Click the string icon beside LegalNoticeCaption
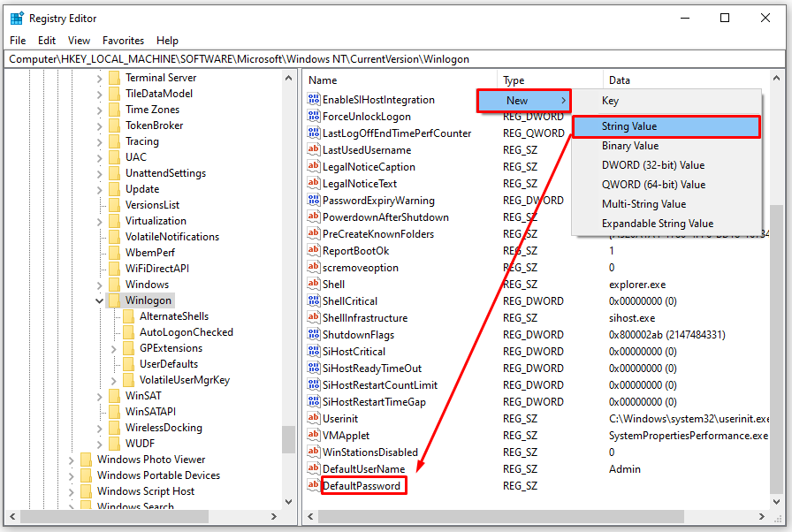Screen dimensions: 792x532 [313, 166]
